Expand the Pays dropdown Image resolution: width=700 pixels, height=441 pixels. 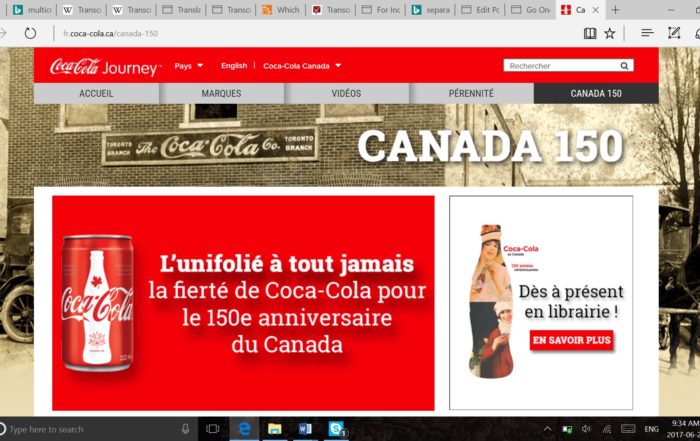tap(188, 66)
